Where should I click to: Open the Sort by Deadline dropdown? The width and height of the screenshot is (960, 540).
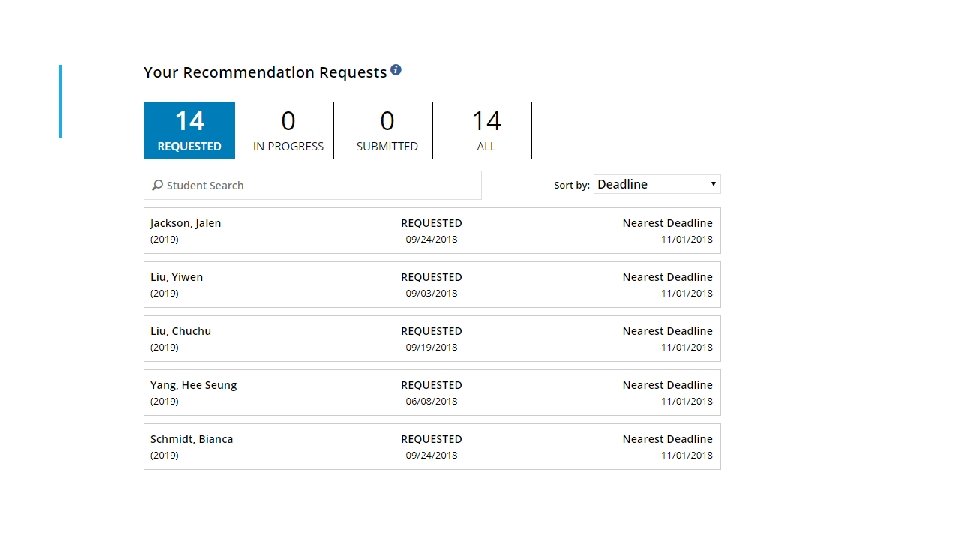[x=657, y=184]
